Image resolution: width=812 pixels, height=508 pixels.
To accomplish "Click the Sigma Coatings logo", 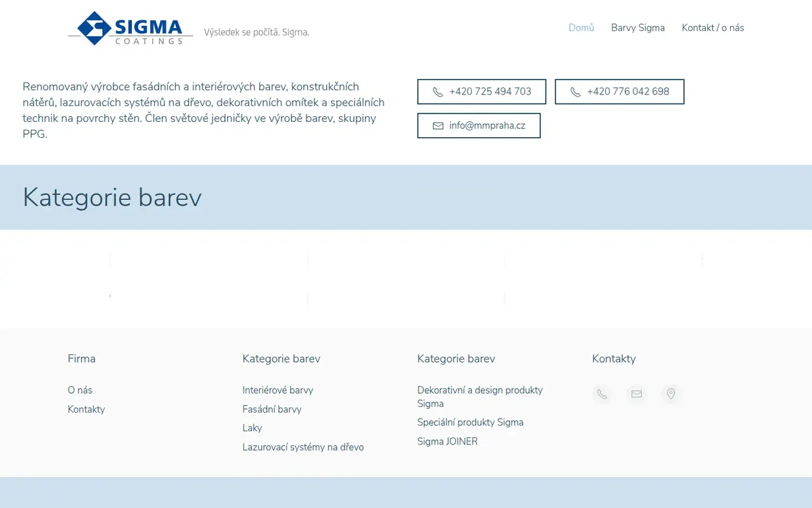I will tap(131, 29).
